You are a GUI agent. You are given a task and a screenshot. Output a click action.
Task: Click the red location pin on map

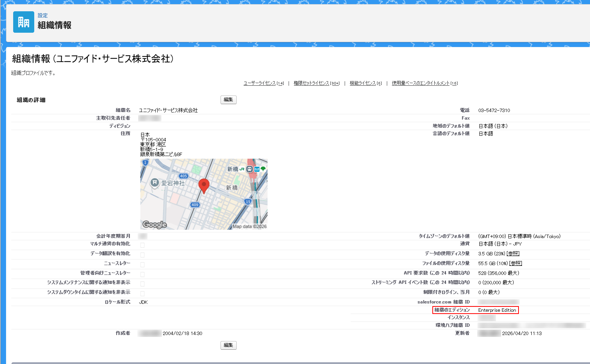click(204, 186)
